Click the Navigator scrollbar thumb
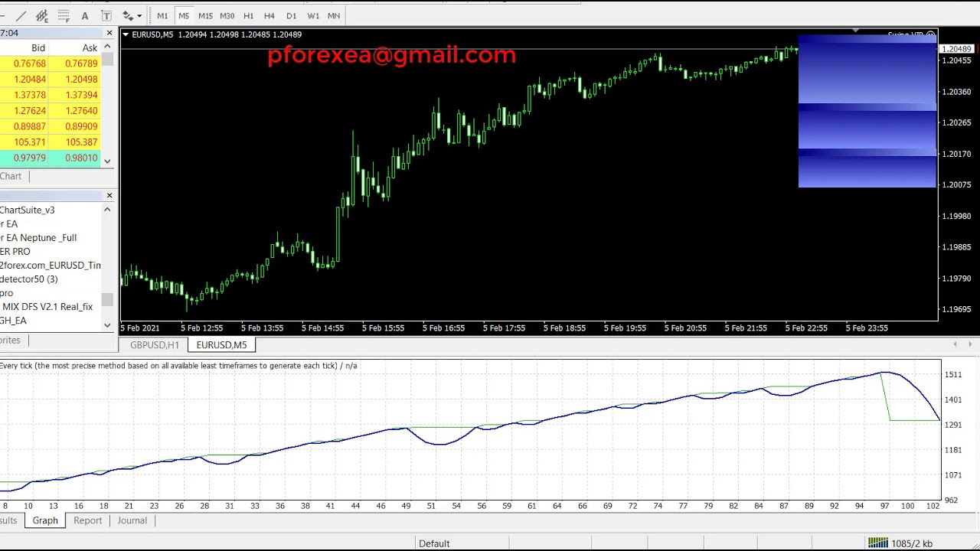The width and height of the screenshot is (980, 551). pyautogui.click(x=107, y=300)
